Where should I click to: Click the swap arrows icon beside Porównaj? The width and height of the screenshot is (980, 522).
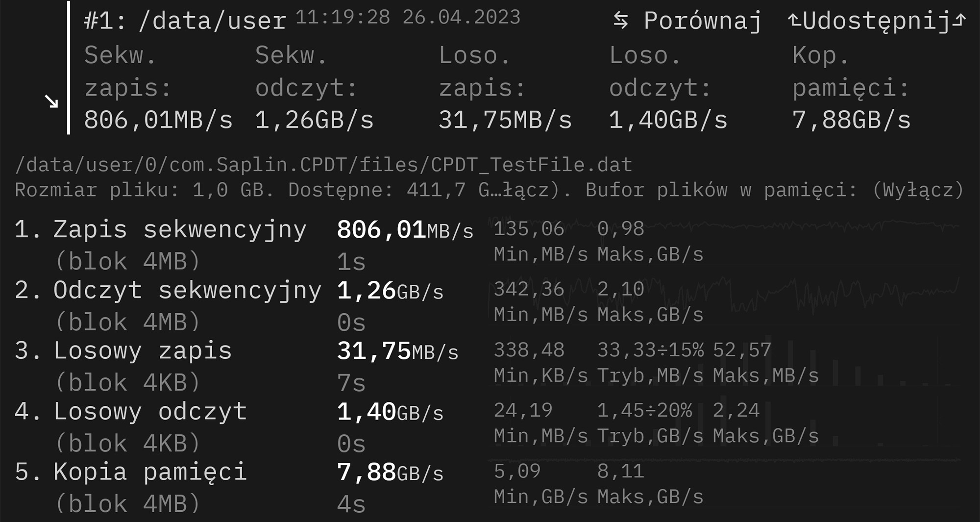(620, 21)
